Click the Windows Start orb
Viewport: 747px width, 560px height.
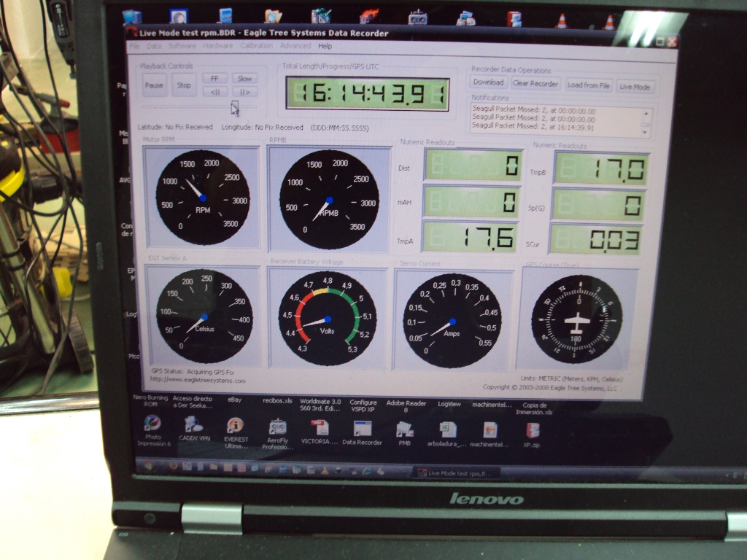point(149,465)
